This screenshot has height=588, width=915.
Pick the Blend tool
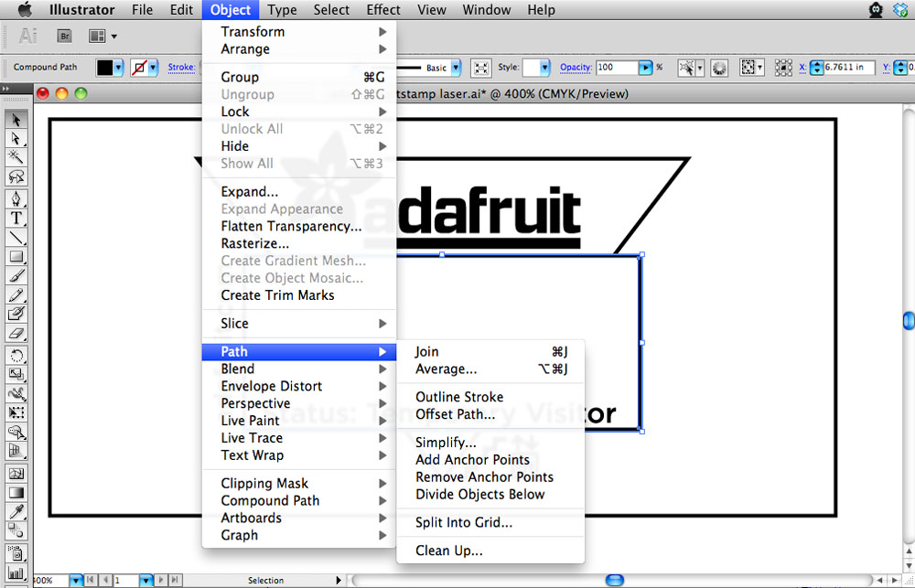pos(16,530)
